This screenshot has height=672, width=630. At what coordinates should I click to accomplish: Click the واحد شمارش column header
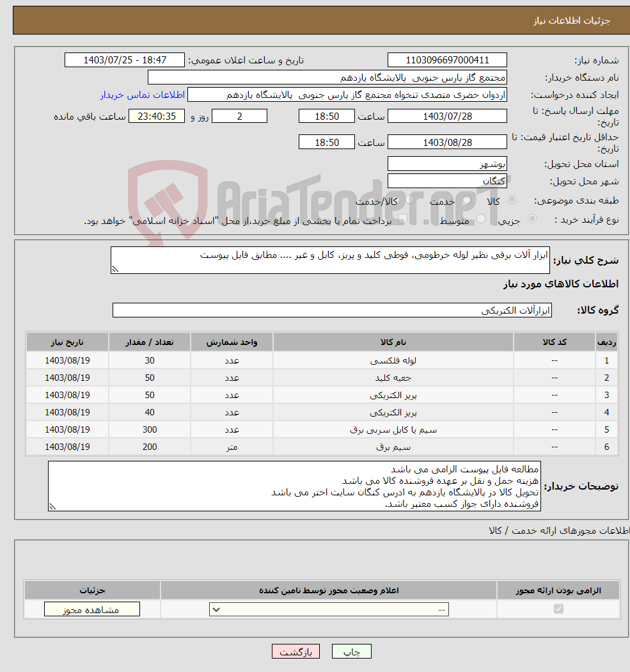coord(232,342)
